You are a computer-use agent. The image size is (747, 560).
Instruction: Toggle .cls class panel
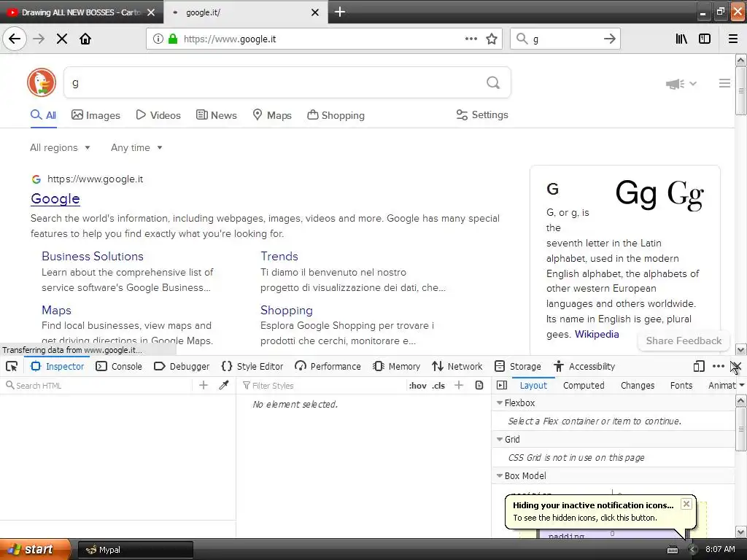(x=438, y=386)
